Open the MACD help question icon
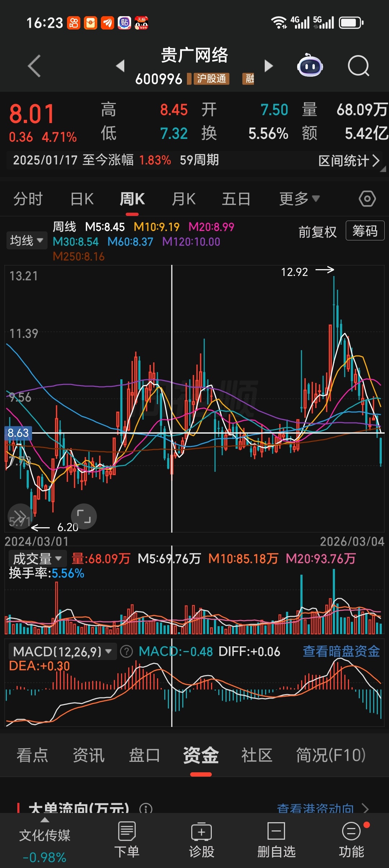The width and height of the screenshot is (389, 868). point(126,651)
